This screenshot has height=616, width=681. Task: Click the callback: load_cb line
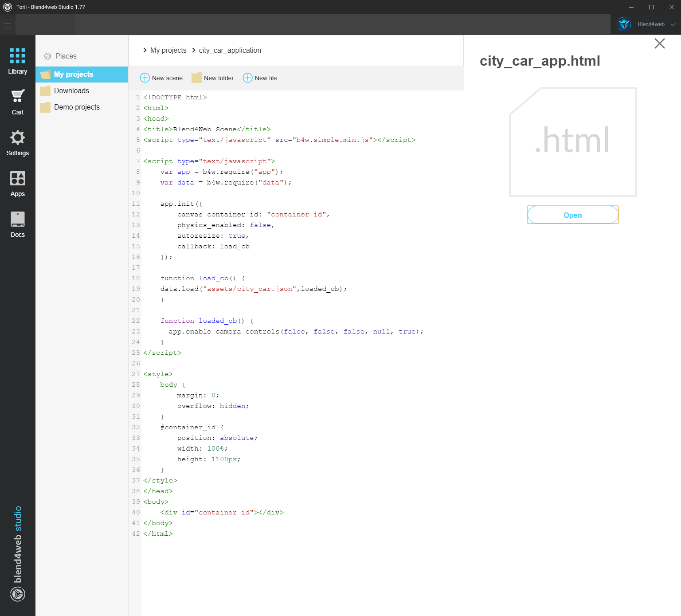[x=213, y=247]
